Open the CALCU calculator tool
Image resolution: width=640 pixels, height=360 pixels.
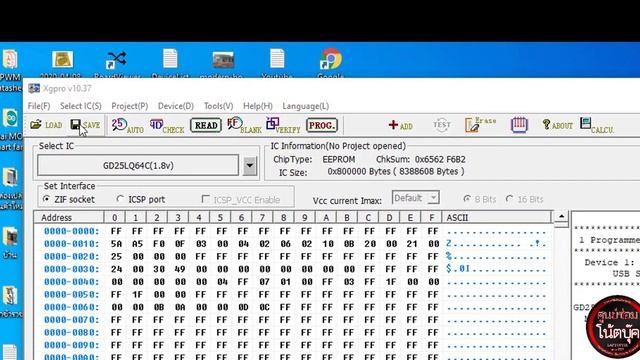596,125
